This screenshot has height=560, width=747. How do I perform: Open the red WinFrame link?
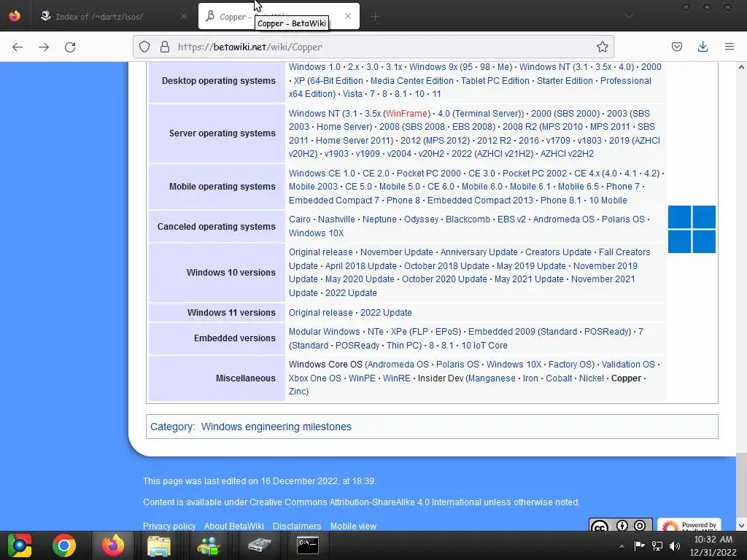click(x=406, y=113)
